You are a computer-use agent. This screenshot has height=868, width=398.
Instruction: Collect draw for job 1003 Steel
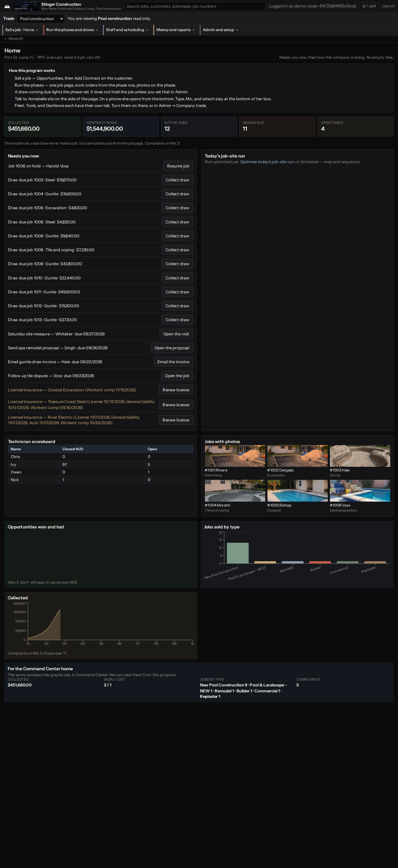pos(177,180)
